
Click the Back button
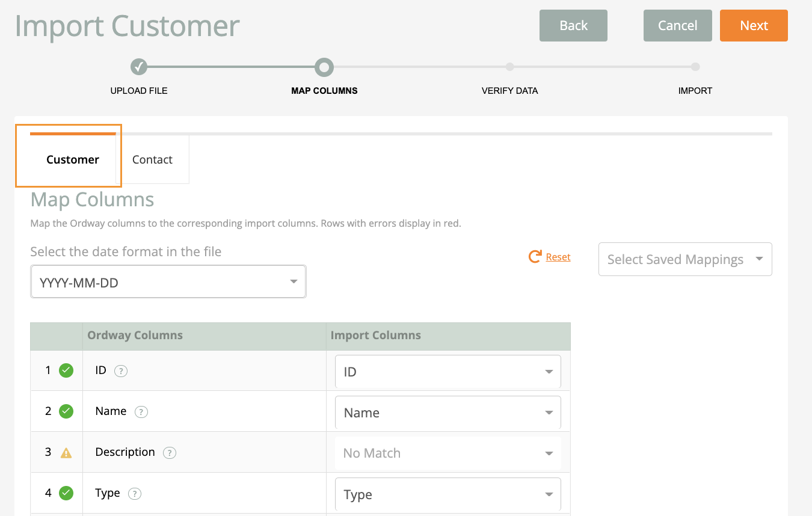pyautogui.click(x=573, y=25)
